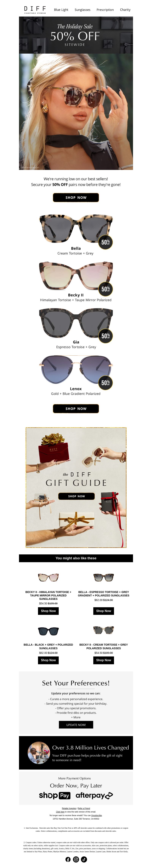Click the Update Now preferences button

[76, 725]
